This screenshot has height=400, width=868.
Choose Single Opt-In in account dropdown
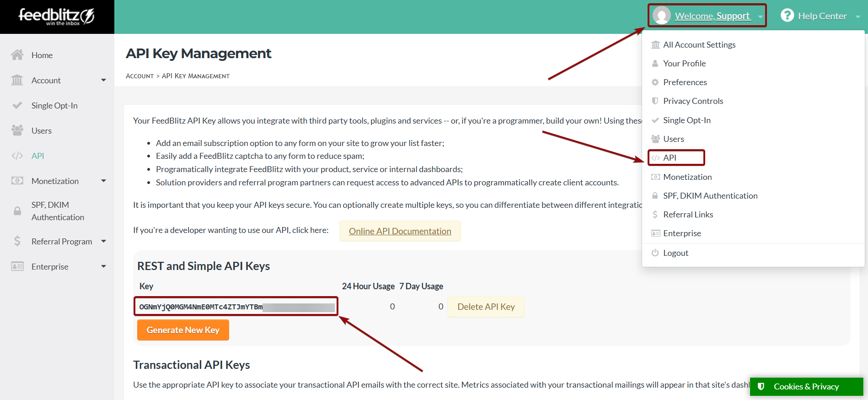[x=687, y=120]
